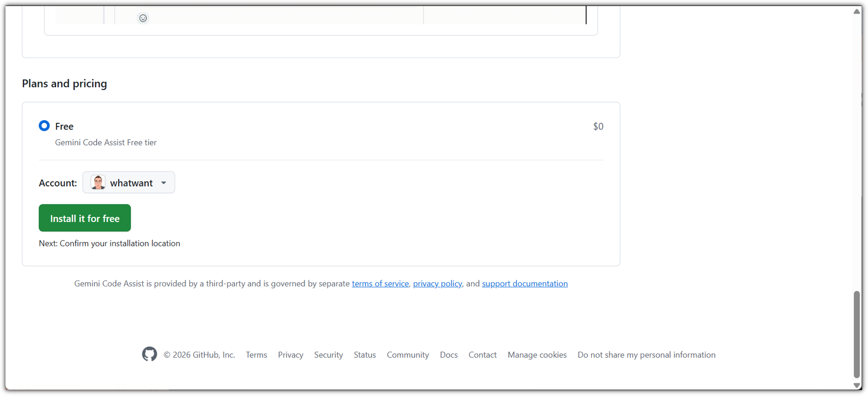Click the smiley emoji reaction icon
The image size is (868, 396).
pos(143,18)
